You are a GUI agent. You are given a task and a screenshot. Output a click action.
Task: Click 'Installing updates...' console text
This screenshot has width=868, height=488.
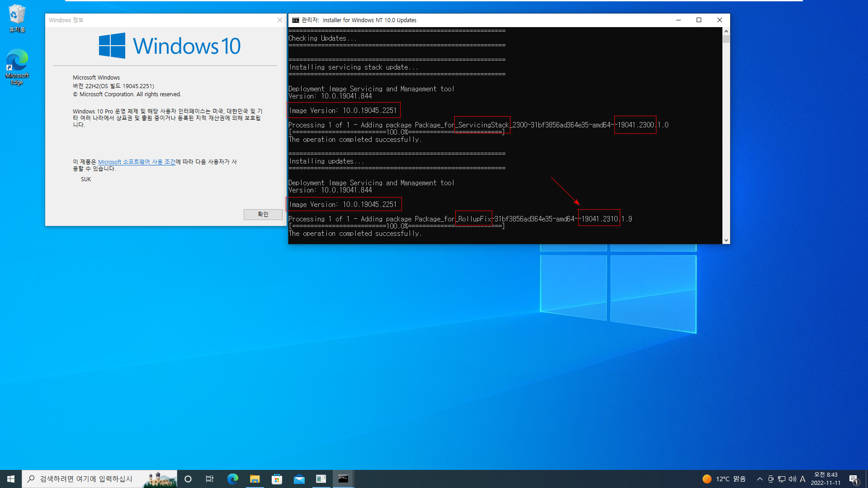326,161
